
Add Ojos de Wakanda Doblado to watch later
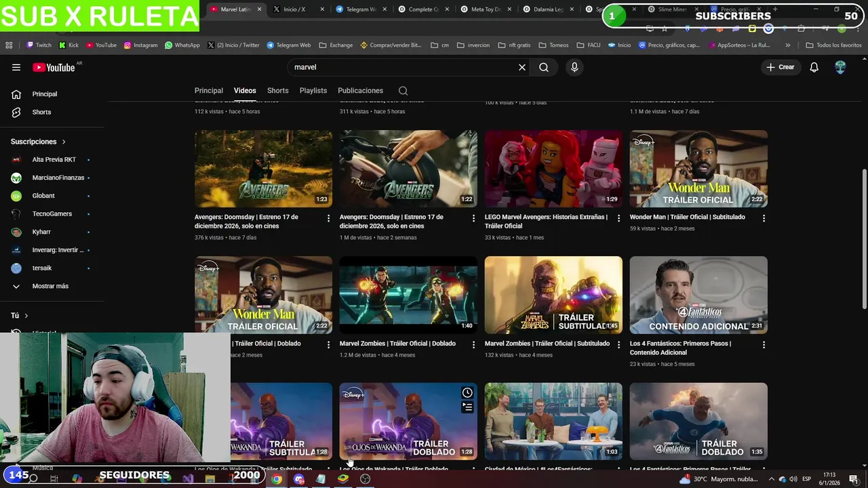[x=467, y=393]
